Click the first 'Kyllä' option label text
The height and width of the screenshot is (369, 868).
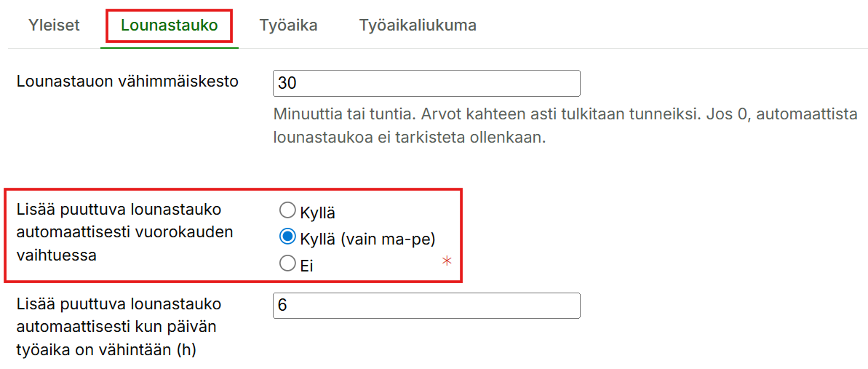pyautogui.click(x=317, y=213)
